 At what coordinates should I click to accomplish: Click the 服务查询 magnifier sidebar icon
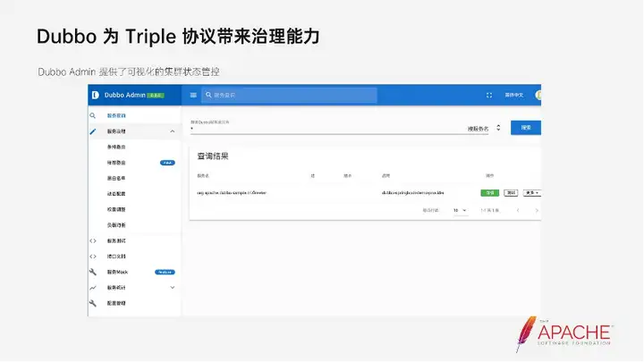[93, 115]
